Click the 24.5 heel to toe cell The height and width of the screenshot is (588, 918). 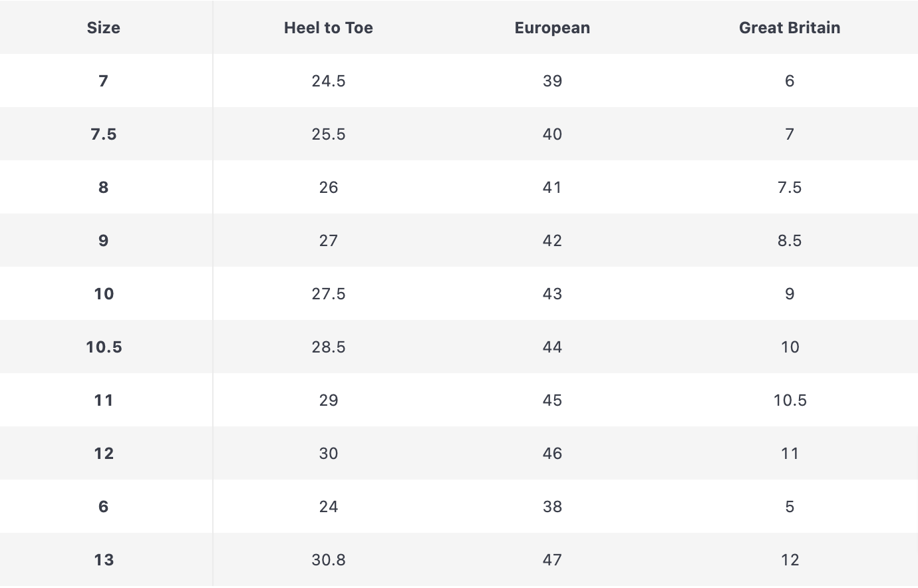[x=328, y=80]
